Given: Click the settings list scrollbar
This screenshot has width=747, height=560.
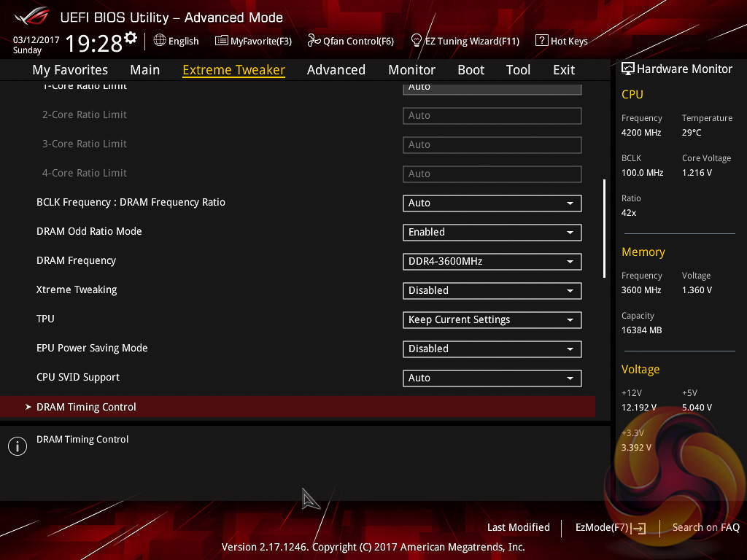Looking at the screenshot, I should (604, 228).
